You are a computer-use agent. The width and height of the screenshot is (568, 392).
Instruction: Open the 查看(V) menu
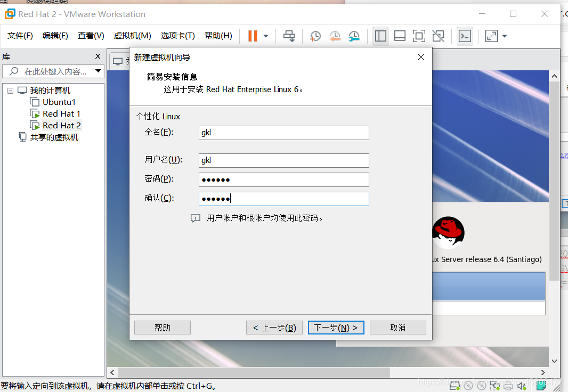point(91,36)
